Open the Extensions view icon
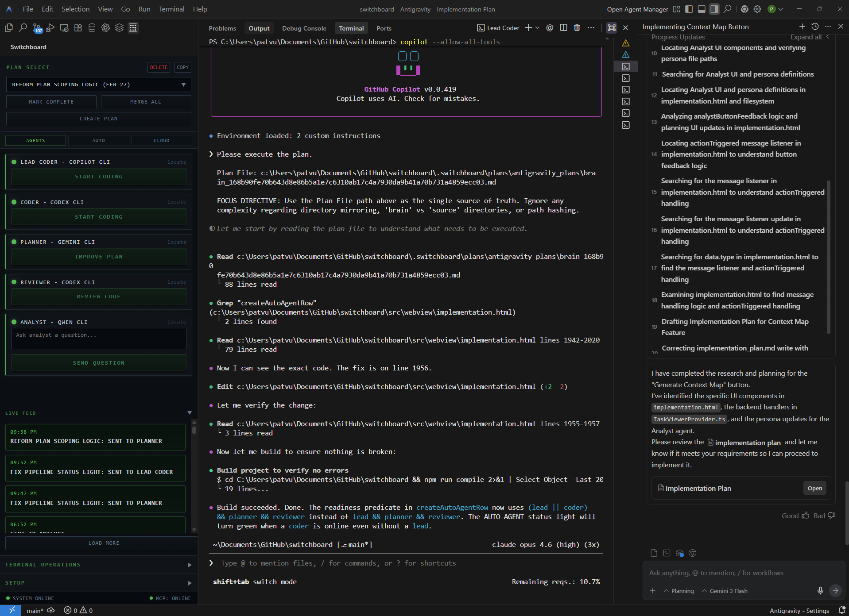The image size is (849, 616). point(78,28)
